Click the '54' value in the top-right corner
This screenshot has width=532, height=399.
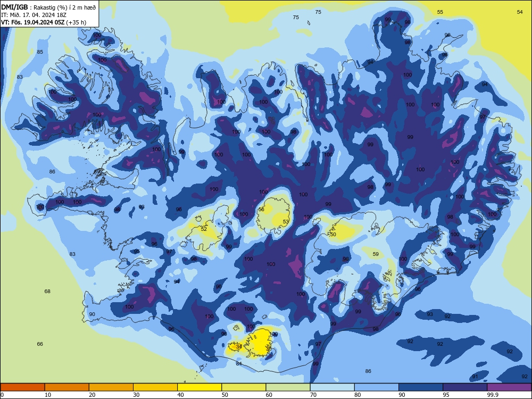point(520,12)
